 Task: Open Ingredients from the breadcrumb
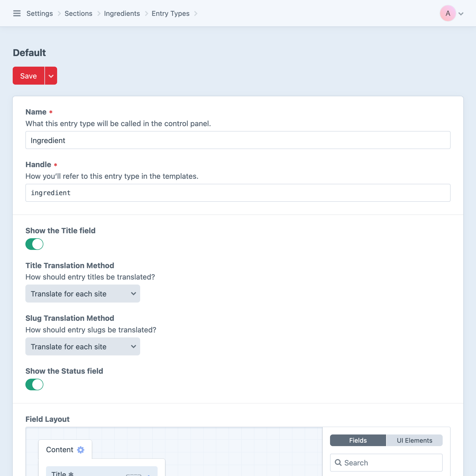pos(122,13)
